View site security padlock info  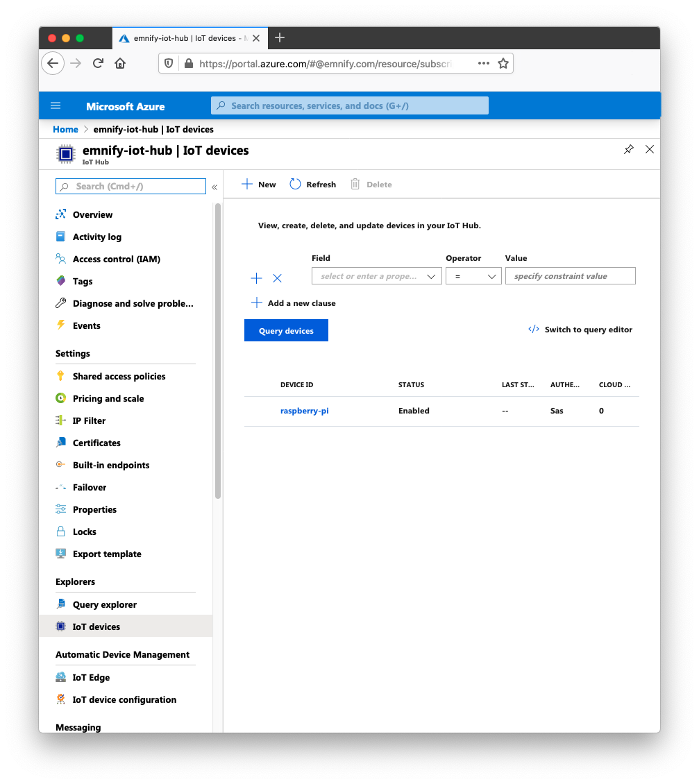pyautogui.click(x=189, y=64)
